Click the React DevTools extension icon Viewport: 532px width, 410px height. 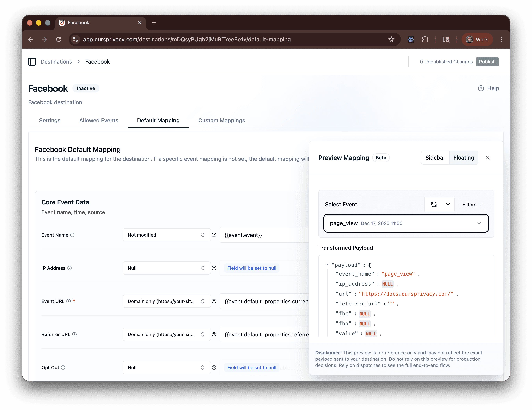pyautogui.click(x=411, y=39)
